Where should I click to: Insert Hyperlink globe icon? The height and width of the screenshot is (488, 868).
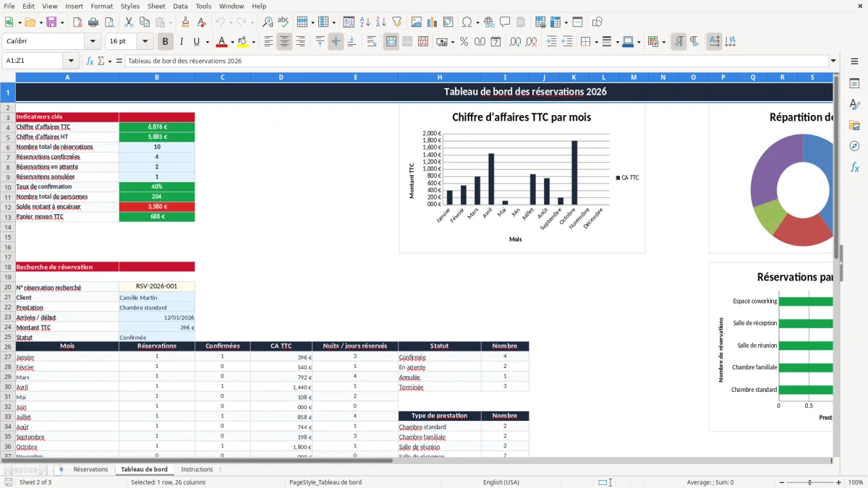(490, 22)
